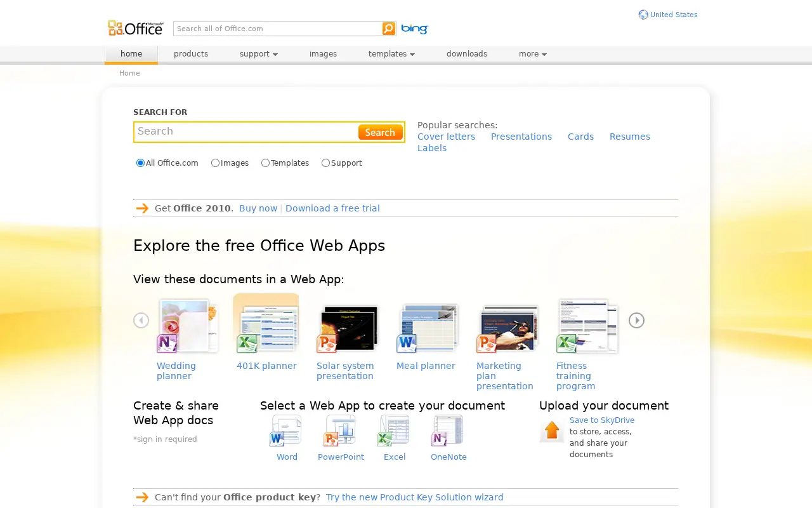Select the Templates radio button

click(265, 163)
